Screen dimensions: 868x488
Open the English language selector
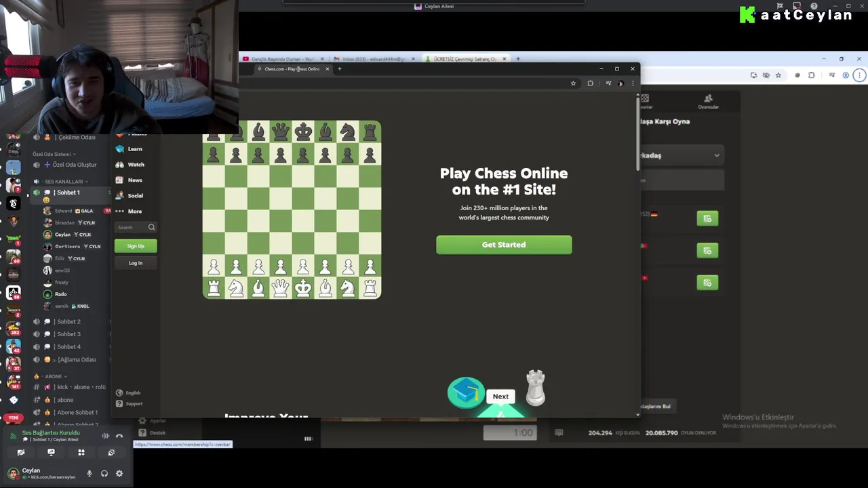128,393
